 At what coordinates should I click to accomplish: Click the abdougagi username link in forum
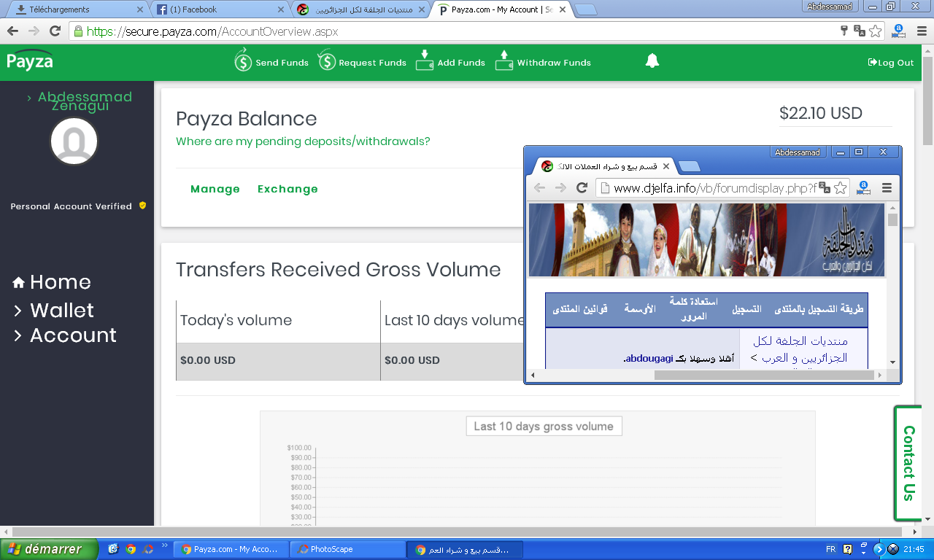[648, 359]
